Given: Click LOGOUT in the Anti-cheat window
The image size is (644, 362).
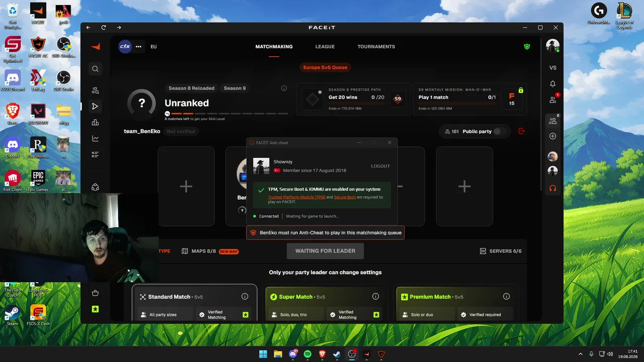Looking at the screenshot, I should [x=380, y=166].
